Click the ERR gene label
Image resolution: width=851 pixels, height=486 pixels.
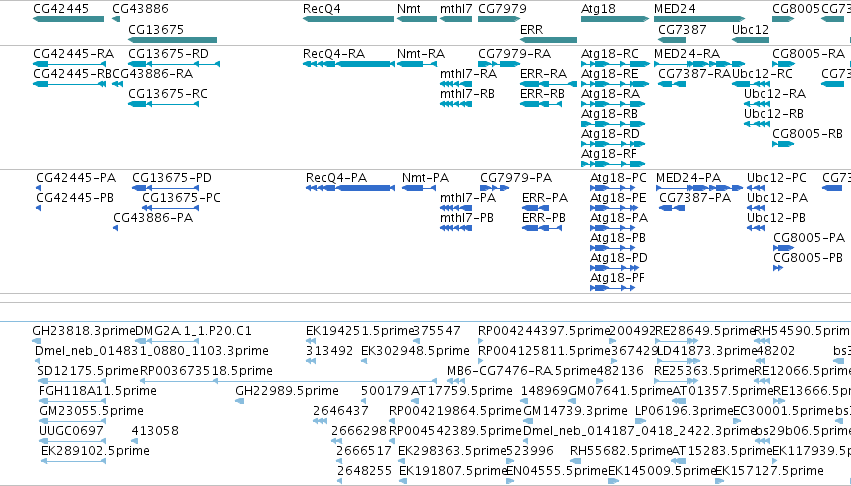click(531, 29)
